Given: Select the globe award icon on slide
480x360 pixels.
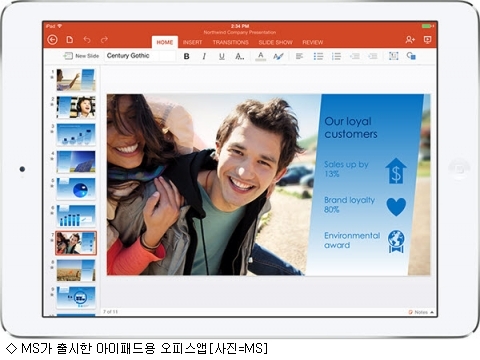Looking at the screenshot, I should (x=396, y=241).
